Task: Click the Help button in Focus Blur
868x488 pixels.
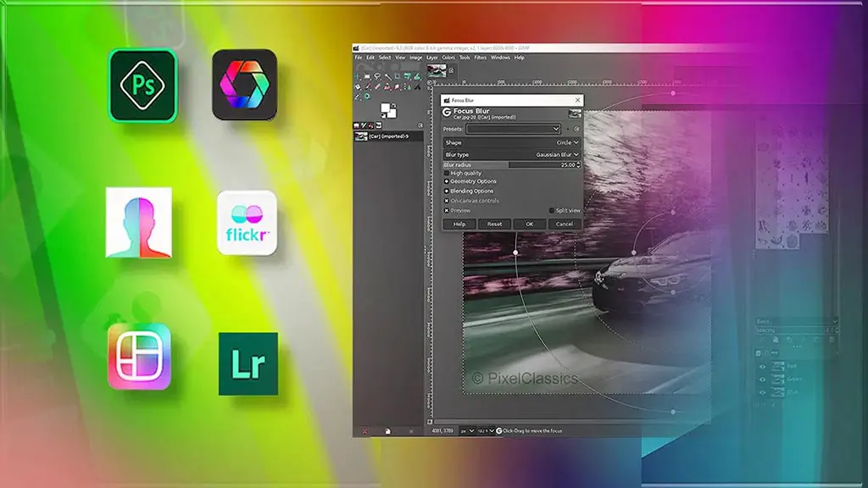Action: [x=459, y=224]
